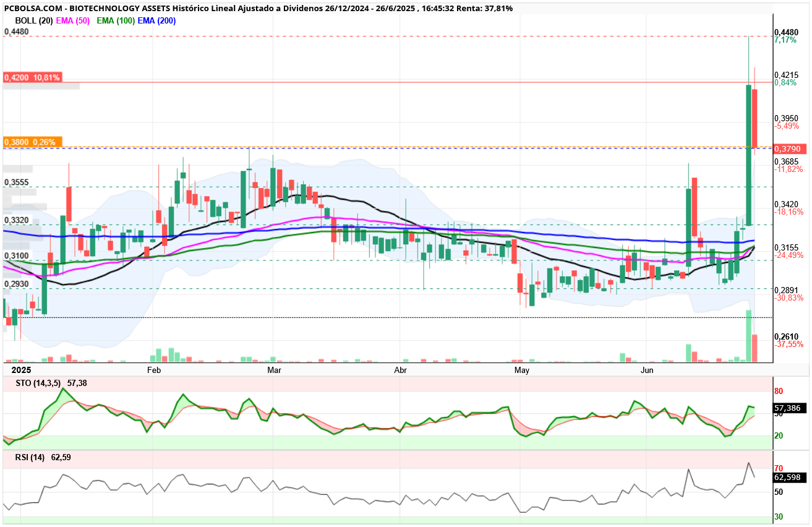Screen dimensions: 812x527
Task: Click the 0,3420 price axis value
Action: (x=787, y=204)
